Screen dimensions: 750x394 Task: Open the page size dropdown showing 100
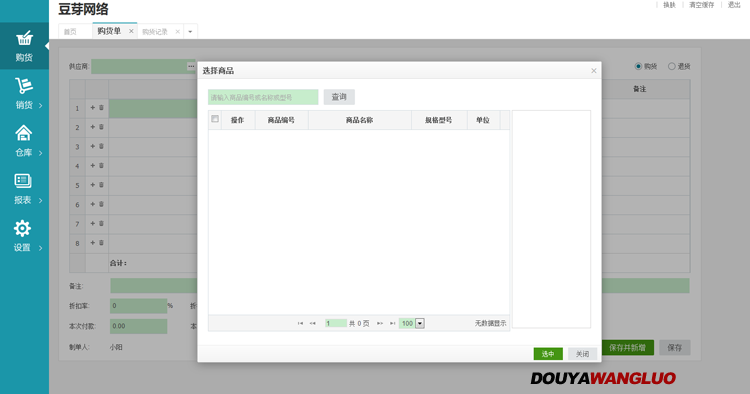[x=419, y=324]
